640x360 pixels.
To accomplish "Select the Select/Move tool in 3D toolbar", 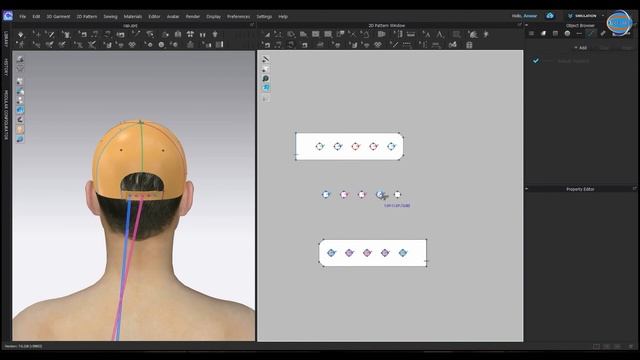I will click(x=38, y=35).
